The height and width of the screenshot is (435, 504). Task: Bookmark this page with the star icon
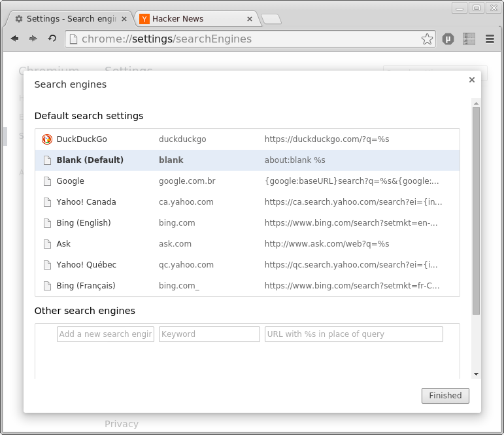coord(427,39)
